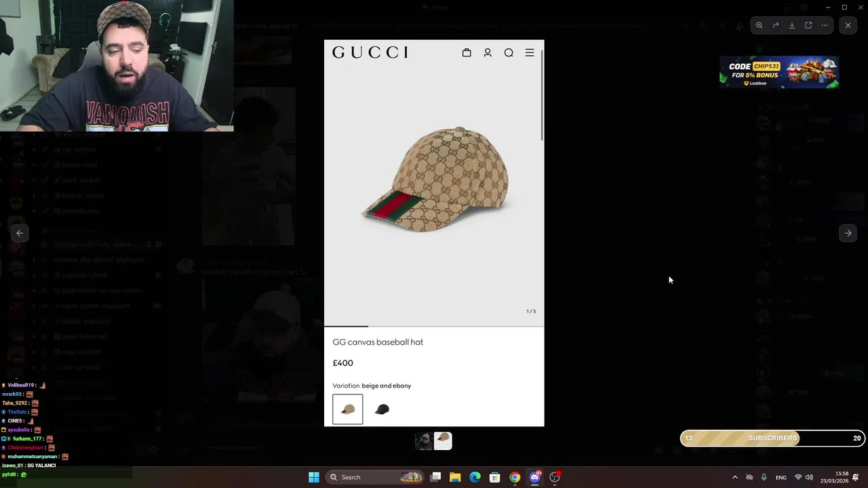Zoom in using the magnifier icon

tap(759, 25)
